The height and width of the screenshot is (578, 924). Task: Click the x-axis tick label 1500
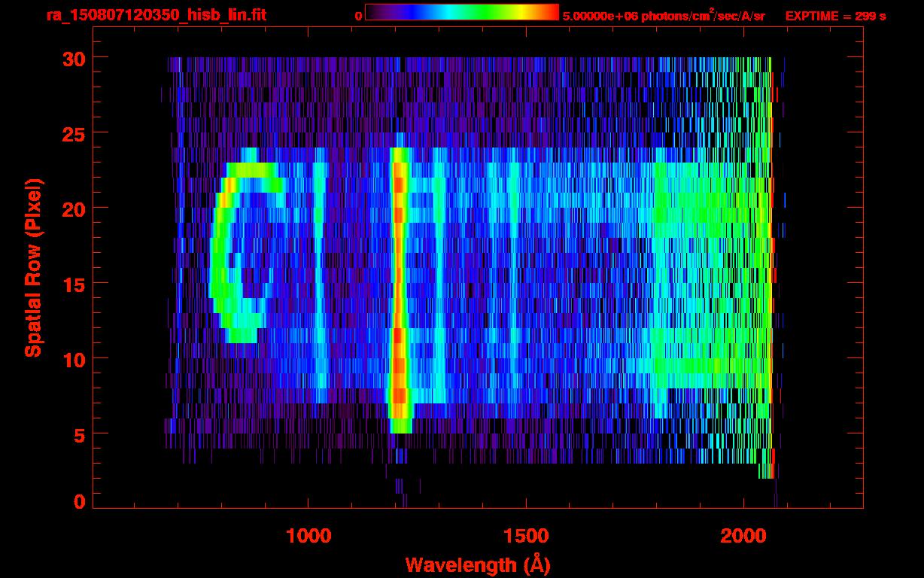click(x=525, y=536)
